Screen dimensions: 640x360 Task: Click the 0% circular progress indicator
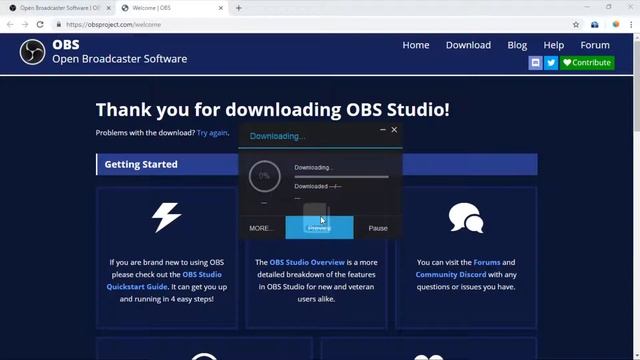264,176
